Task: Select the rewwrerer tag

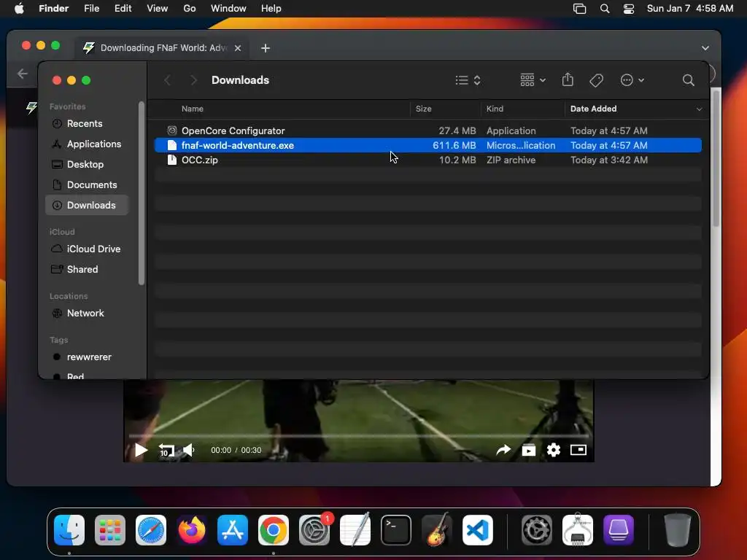Action: (x=88, y=357)
